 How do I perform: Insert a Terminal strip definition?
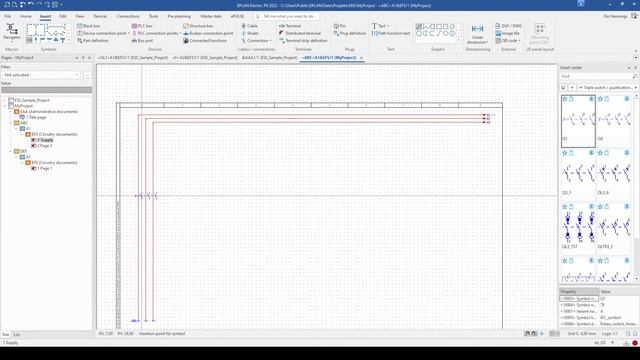[x=303, y=40]
